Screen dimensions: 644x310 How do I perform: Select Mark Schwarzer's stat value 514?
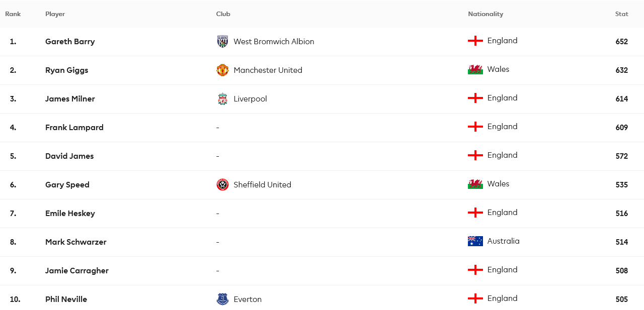(x=622, y=242)
